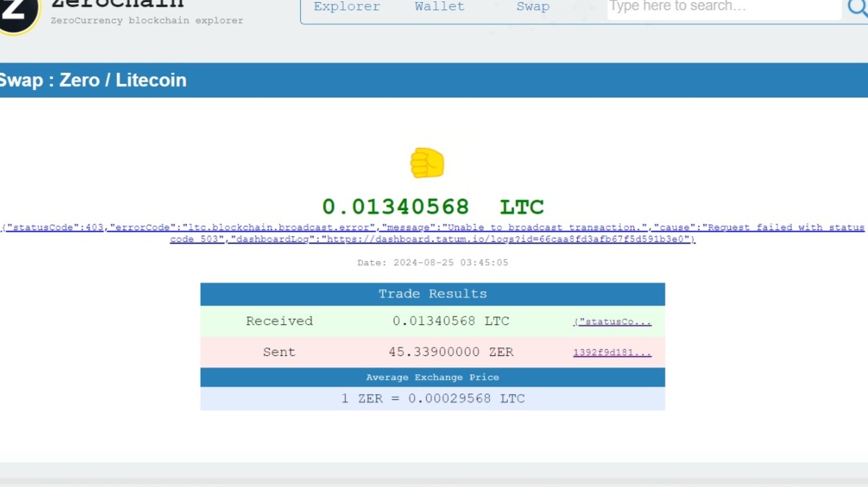Open the statusCode 403 error message link
The image size is (868, 487).
click(433, 233)
